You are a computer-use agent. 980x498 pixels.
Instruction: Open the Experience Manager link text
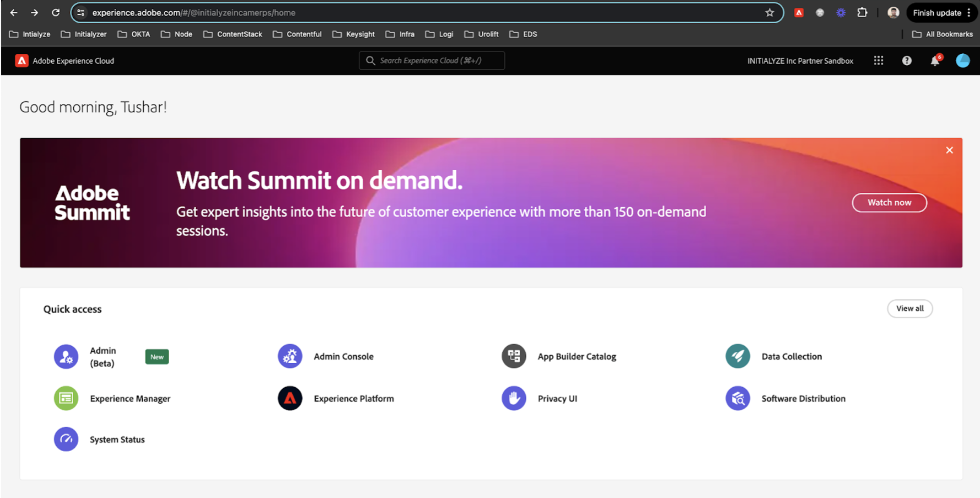[x=130, y=398]
